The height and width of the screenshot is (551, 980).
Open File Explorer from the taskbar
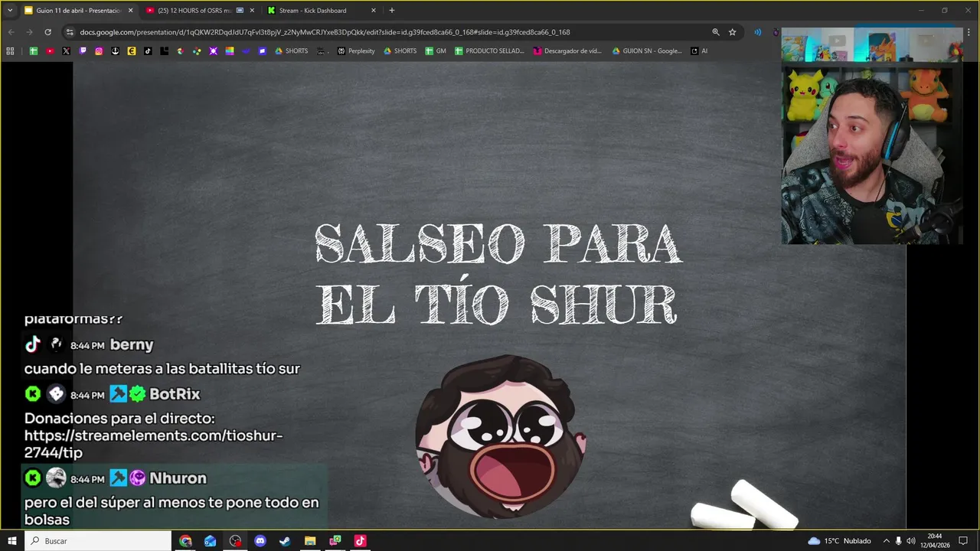pyautogui.click(x=310, y=541)
